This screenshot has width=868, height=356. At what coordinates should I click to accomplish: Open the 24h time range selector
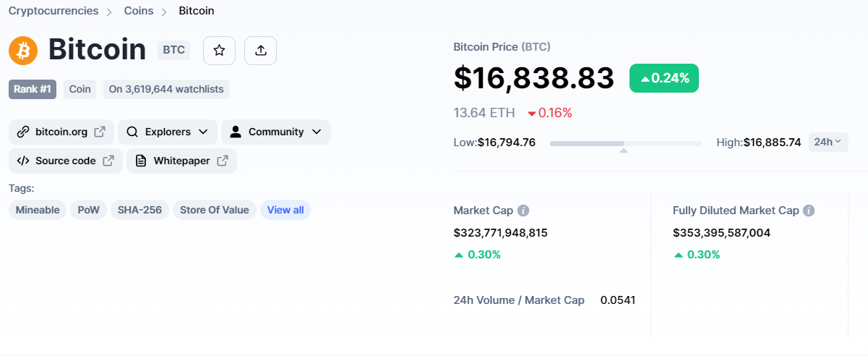828,142
